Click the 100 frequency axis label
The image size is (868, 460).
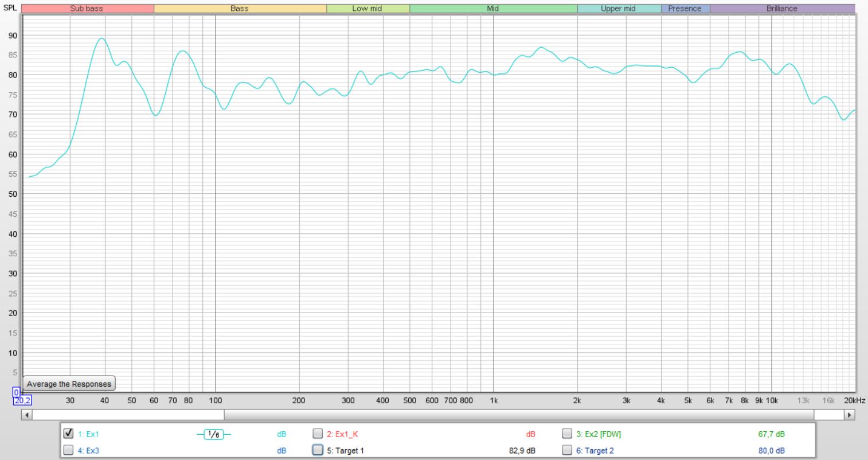click(216, 400)
